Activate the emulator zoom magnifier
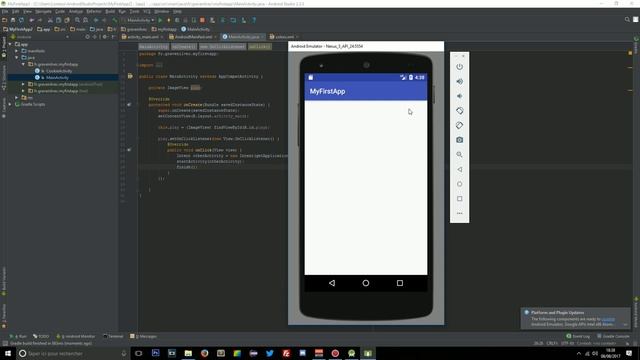This screenshot has width=640, height=360. click(460, 155)
